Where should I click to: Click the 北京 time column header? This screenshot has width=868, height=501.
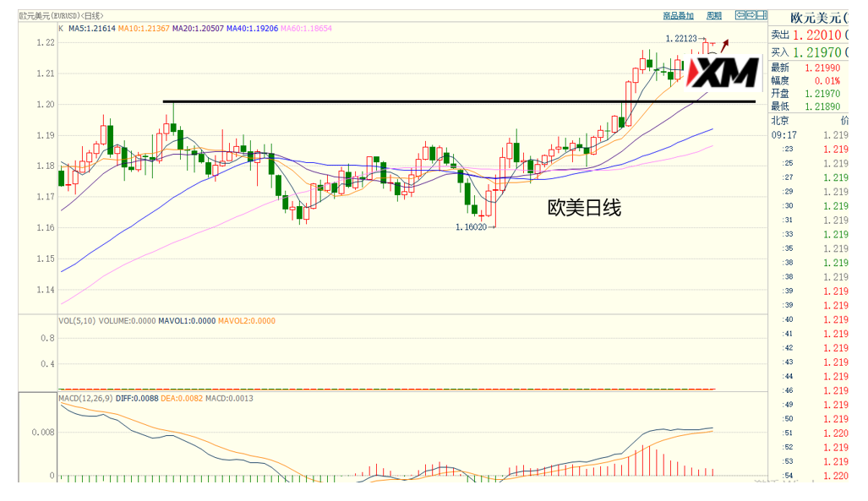tap(780, 121)
